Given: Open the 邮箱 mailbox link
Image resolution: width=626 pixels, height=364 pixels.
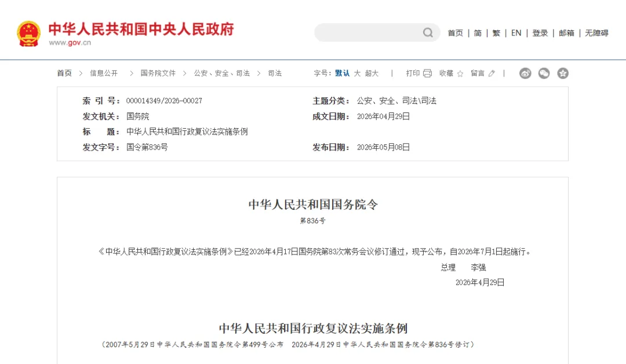Looking at the screenshot, I should point(566,33).
